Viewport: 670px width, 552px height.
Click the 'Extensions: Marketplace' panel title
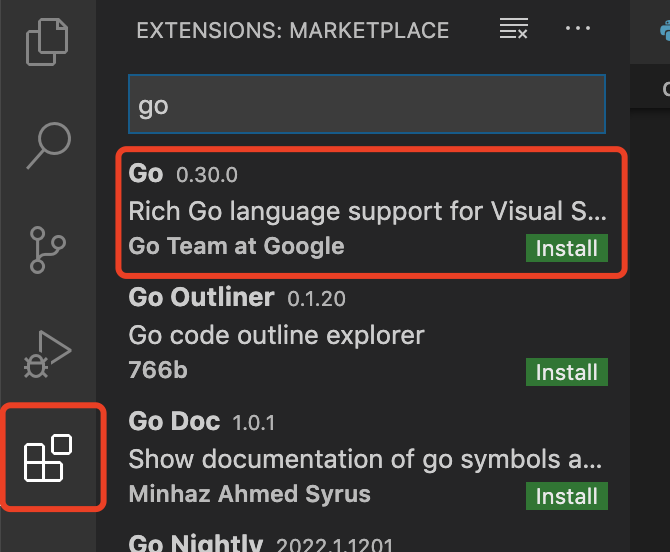click(x=293, y=30)
